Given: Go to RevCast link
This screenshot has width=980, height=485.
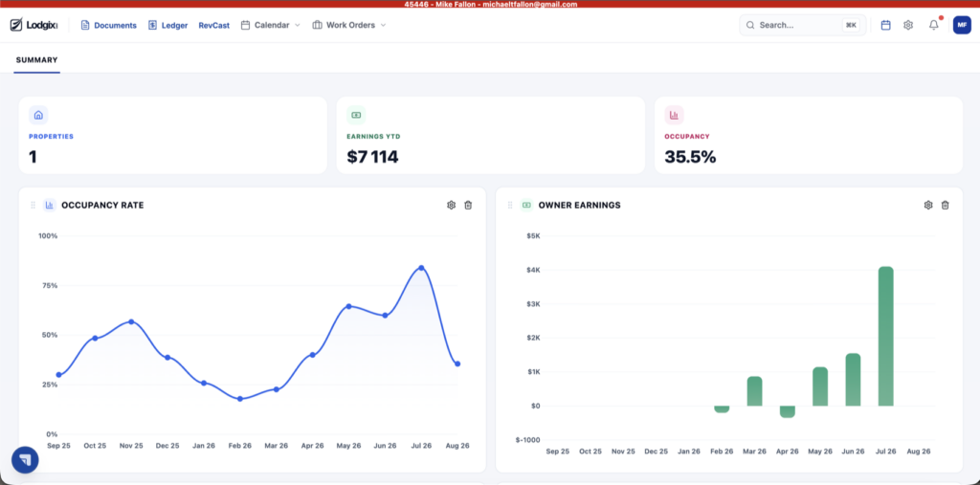Looking at the screenshot, I should point(213,25).
